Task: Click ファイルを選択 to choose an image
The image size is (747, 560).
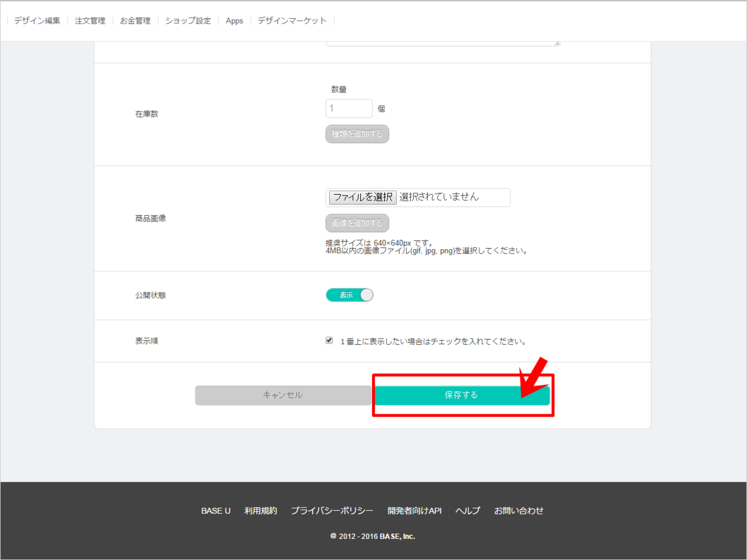Action: (x=363, y=197)
